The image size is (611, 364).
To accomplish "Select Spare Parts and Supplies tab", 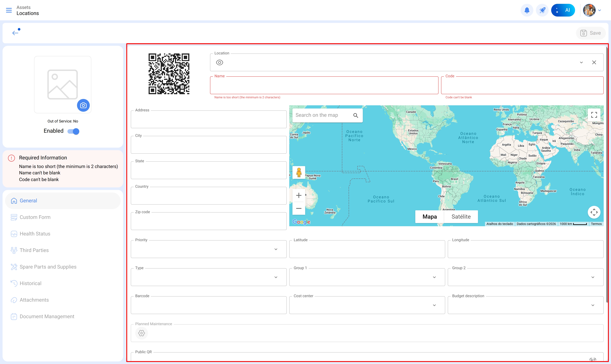I will point(48,267).
